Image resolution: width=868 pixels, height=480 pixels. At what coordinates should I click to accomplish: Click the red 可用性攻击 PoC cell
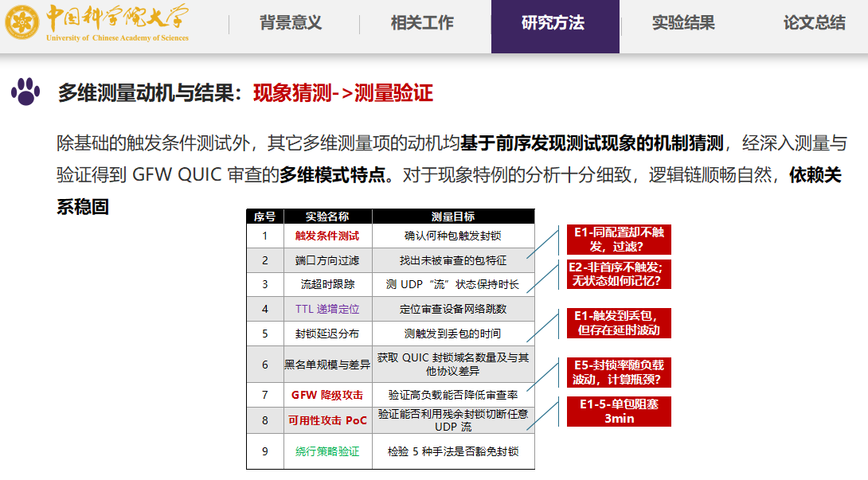pos(327,420)
